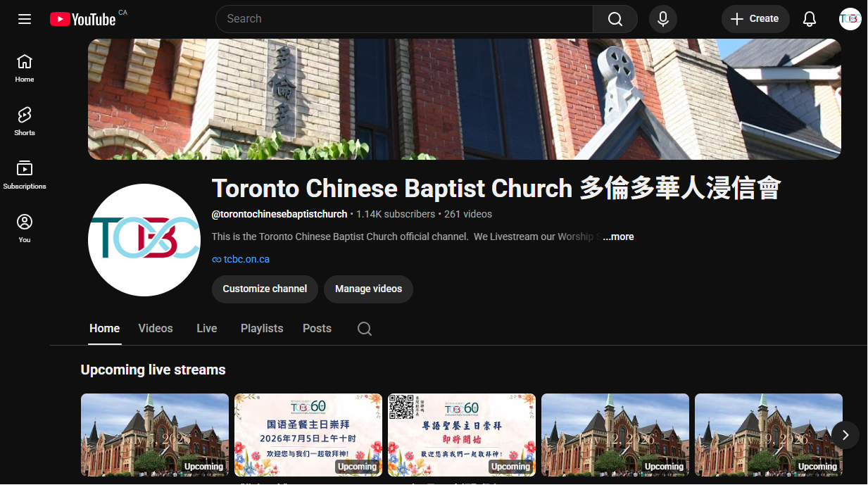868x485 pixels.
Task: Expand channel description with ...more
Action: [618, 237]
